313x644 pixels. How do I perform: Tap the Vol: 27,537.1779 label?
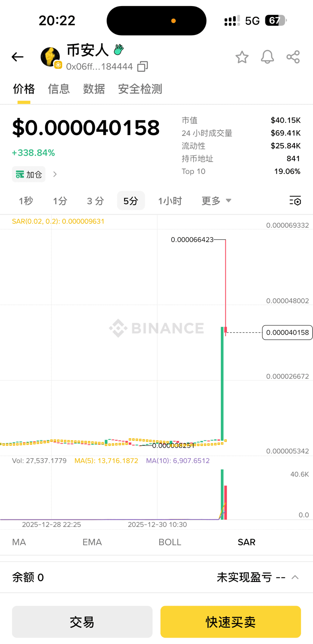point(39,461)
